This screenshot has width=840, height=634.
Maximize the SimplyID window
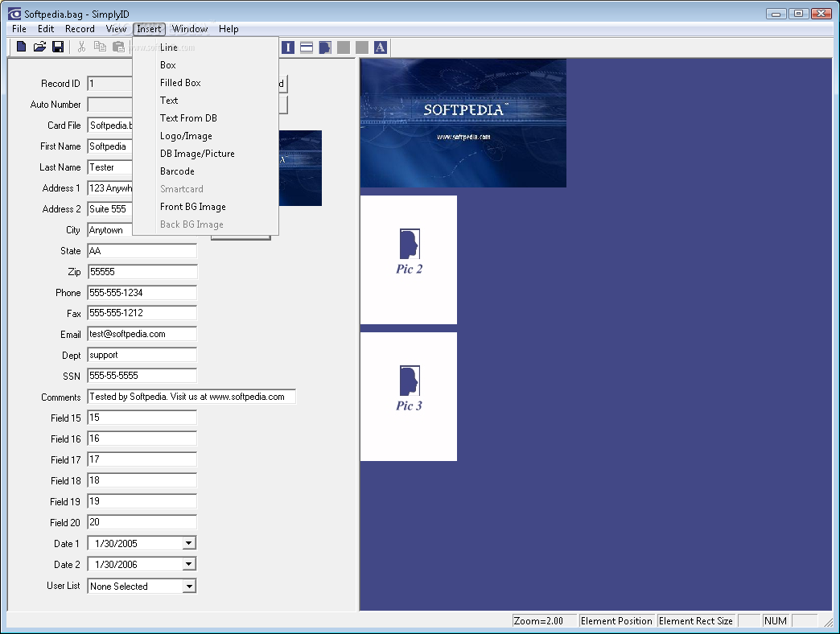click(798, 14)
